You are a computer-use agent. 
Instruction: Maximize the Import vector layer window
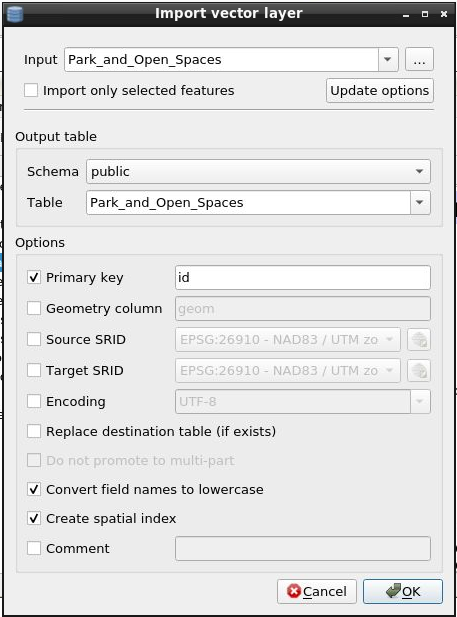pos(425,14)
